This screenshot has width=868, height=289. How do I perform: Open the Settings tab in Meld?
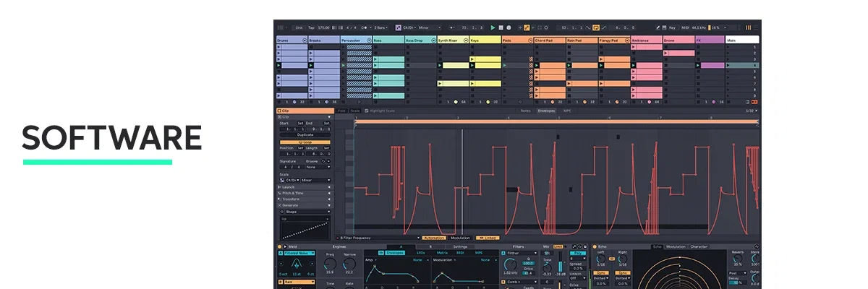tap(460, 246)
